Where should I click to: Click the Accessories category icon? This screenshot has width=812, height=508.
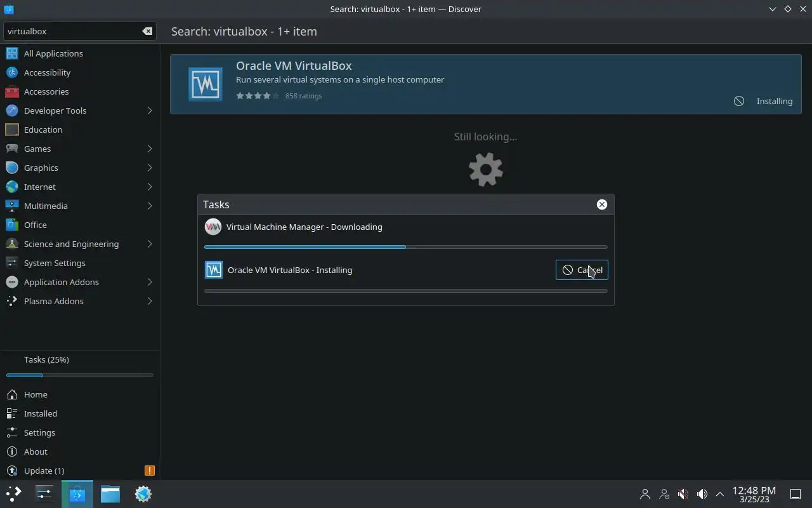12,91
